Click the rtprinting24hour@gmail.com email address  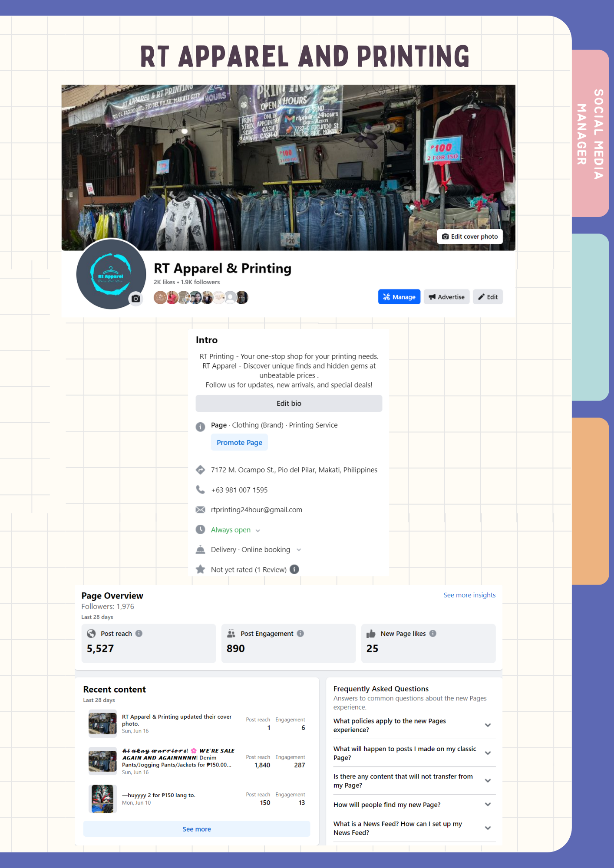click(x=257, y=510)
